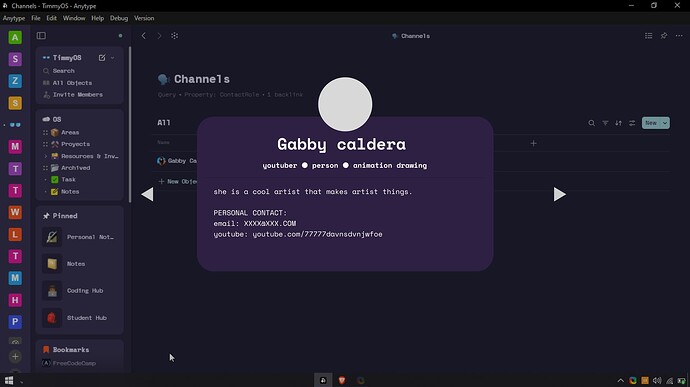Open Coding Hub pinned thumbnail

pos(52,291)
